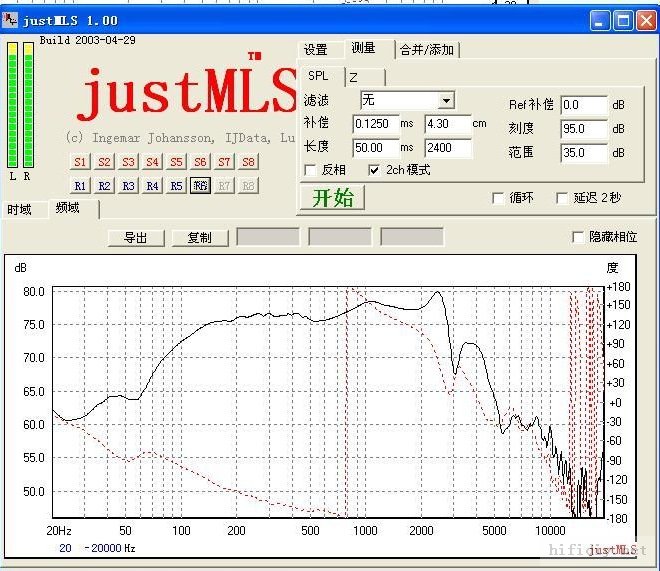Check the 隐藏相位 hide phase option

pos(577,237)
